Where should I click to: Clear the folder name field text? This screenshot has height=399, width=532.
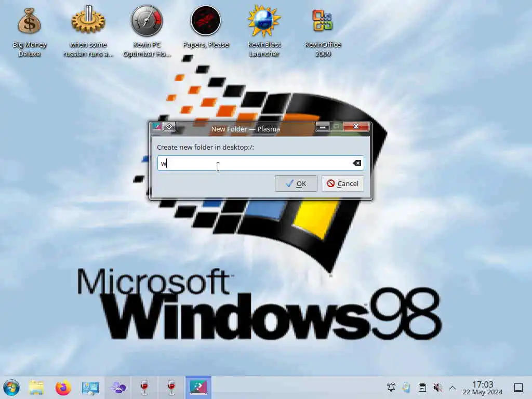pyautogui.click(x=357, y=163)
